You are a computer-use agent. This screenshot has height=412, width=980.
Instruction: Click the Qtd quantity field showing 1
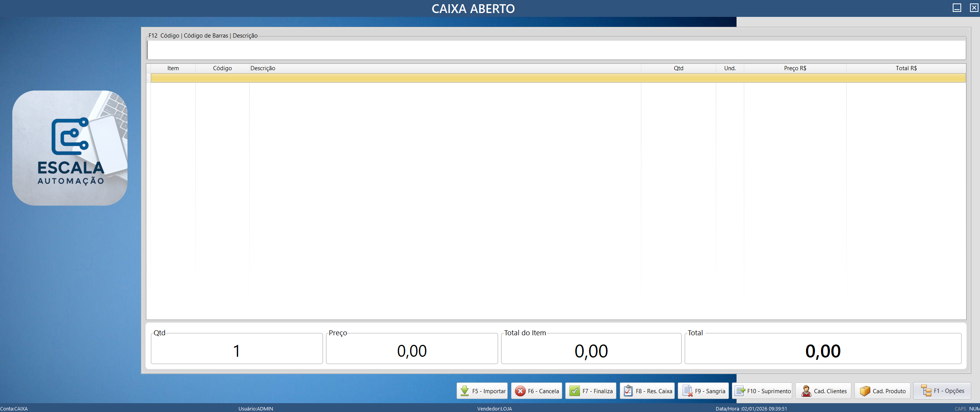tap(237, 351)
